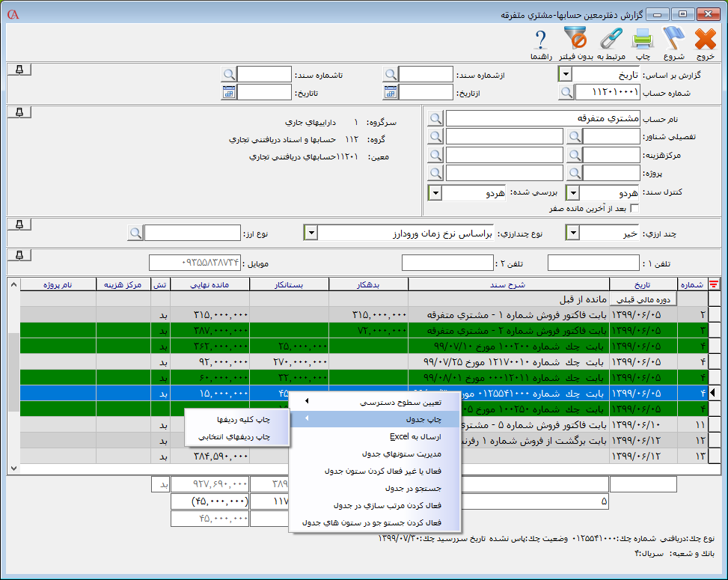728x580 pixels.
Task: Expand the چند ارزی dropdown
Action: click(x=572, y=233)
